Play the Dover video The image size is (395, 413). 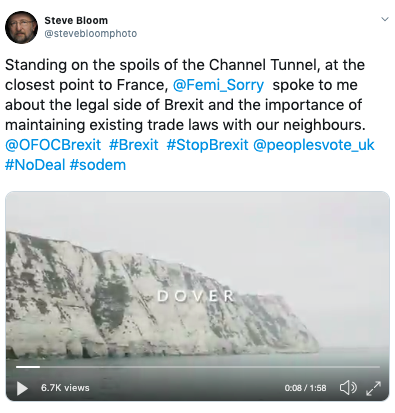pos(22,388)
